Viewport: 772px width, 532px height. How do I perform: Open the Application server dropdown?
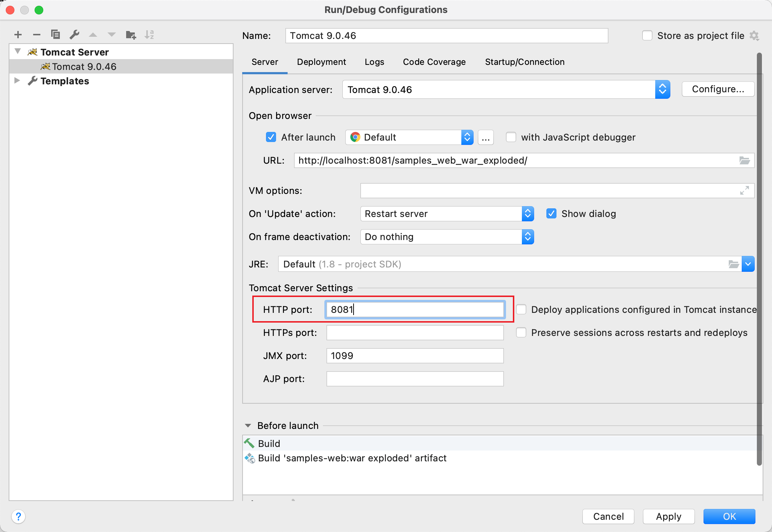pos(662,89)
